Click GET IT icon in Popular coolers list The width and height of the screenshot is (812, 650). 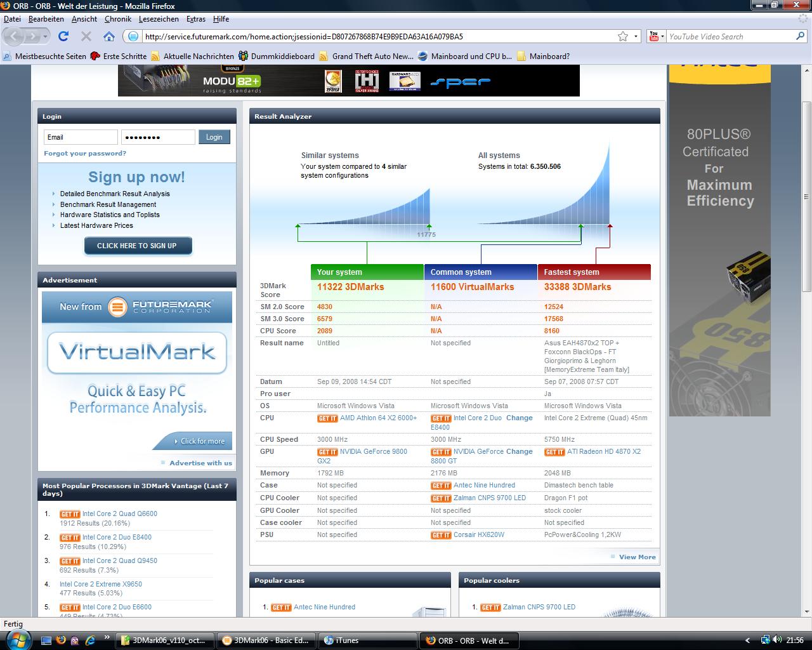tap(490, 607)
